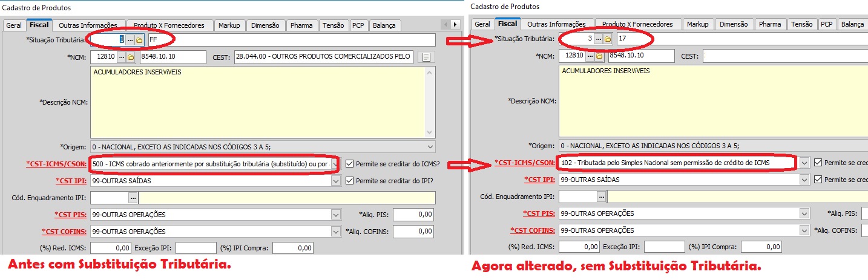Open CST-ICMS/CSON dropdown showing 102 in right form
868x280 pixels.
click(804, 163)
